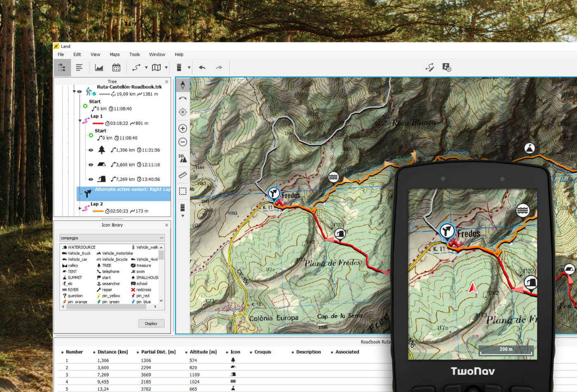Select the Vehicle_bicycle library icon

click(112, 259)
